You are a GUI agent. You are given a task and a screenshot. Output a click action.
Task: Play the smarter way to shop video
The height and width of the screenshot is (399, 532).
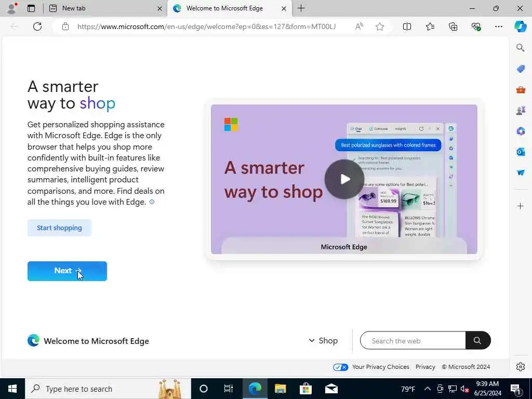coord(344,179)
